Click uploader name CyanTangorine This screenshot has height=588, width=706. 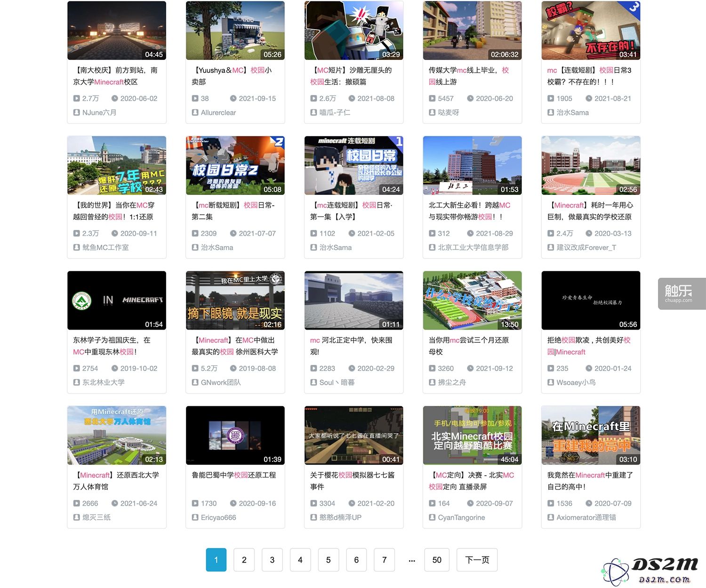461,518
